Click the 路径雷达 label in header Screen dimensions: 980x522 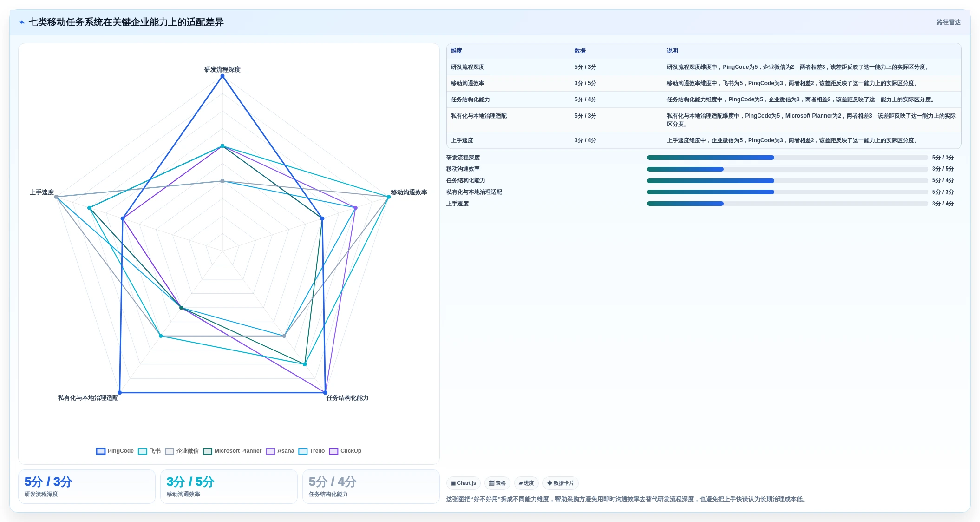click(x=948, y=22)
